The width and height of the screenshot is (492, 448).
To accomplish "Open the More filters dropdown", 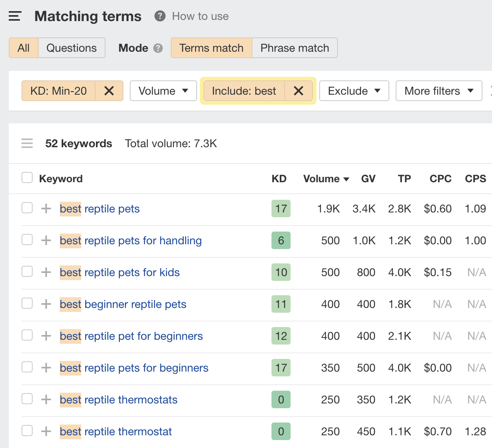I will pos(438,91).
